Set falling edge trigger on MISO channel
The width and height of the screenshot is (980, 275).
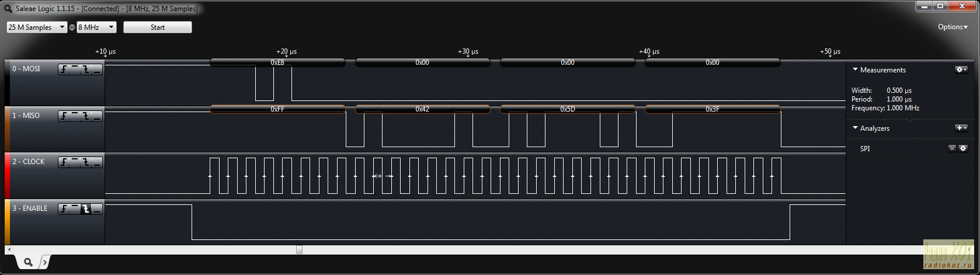click(x=85, y=116)
